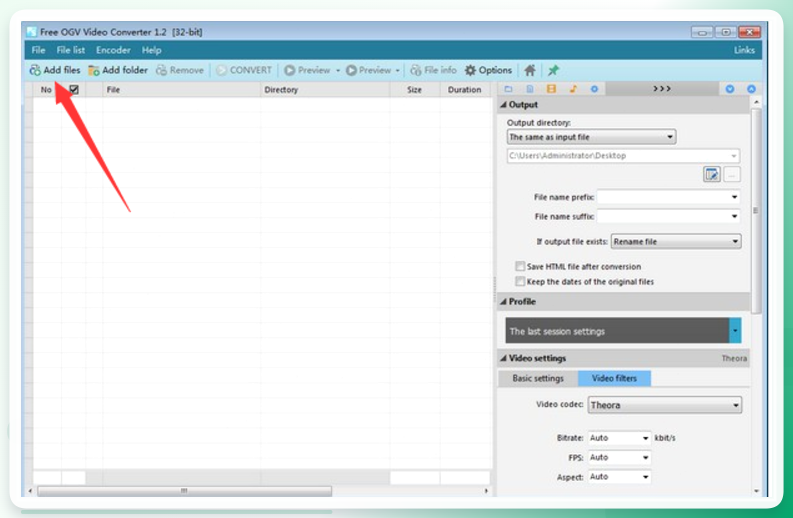Click the blue up-arrow circle icon

pyautogui.click(x=752, y=89)
